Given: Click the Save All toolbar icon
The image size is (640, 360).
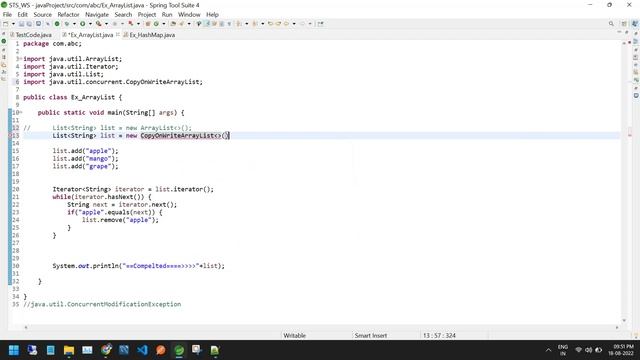Looking at the screenshot, I should [x=29, y=24].
